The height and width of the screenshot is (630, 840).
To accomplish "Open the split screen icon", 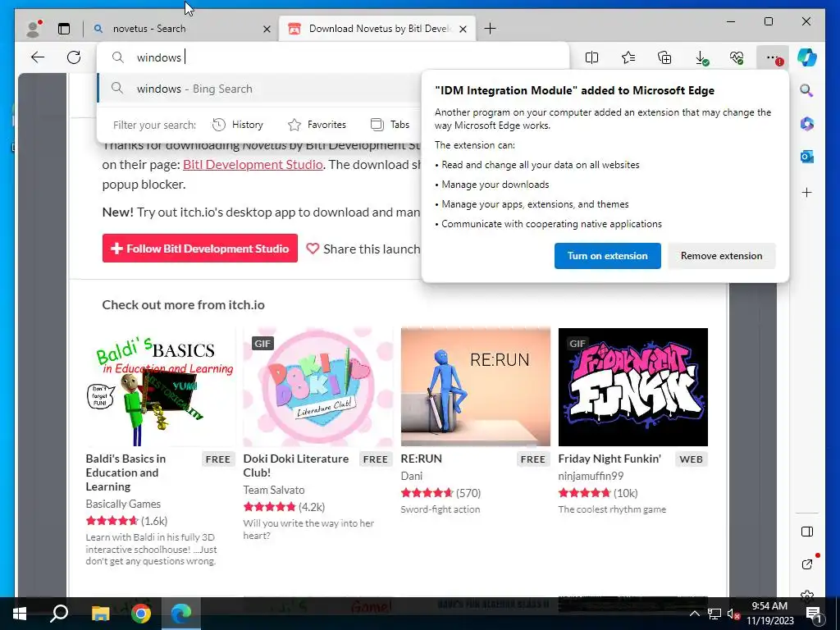I will [x=591, y=57].
